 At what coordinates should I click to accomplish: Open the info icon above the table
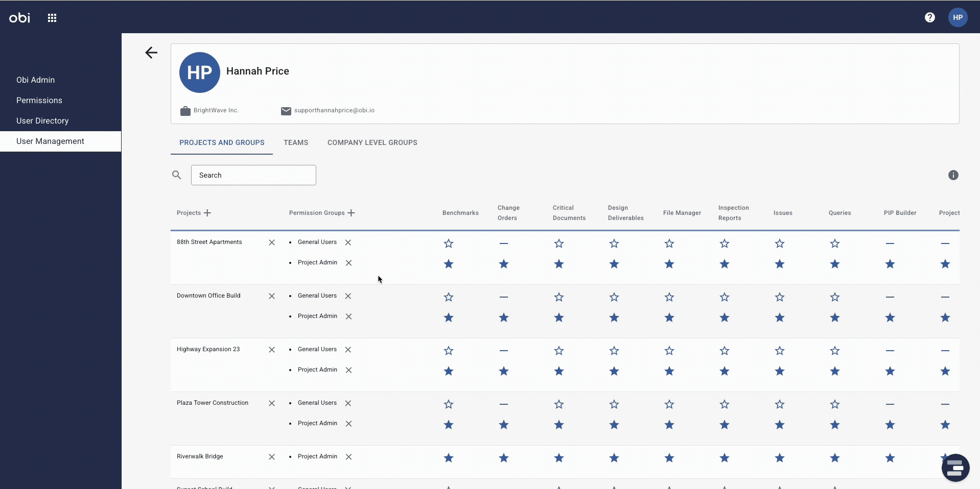[953, 175]
